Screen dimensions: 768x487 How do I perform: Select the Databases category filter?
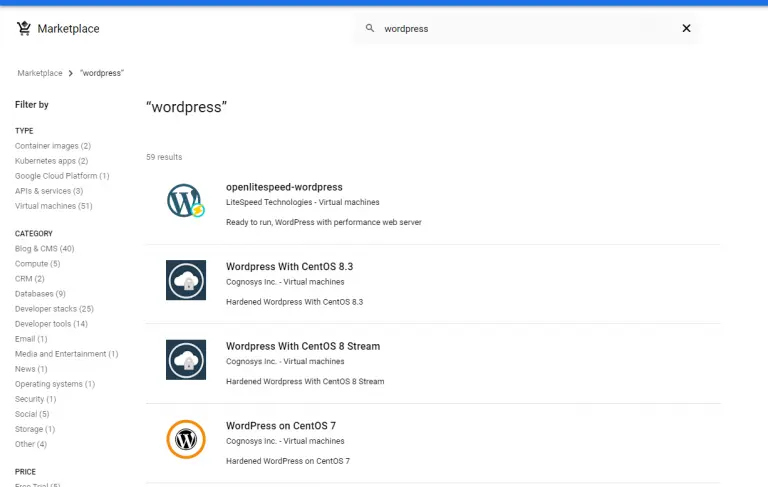[x=40, y=293]
